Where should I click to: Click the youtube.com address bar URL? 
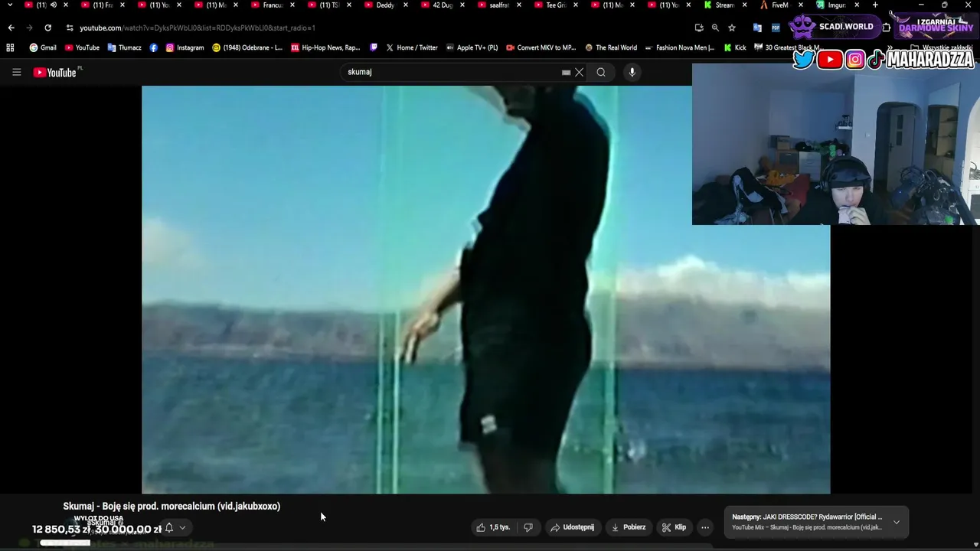[198, 28]
